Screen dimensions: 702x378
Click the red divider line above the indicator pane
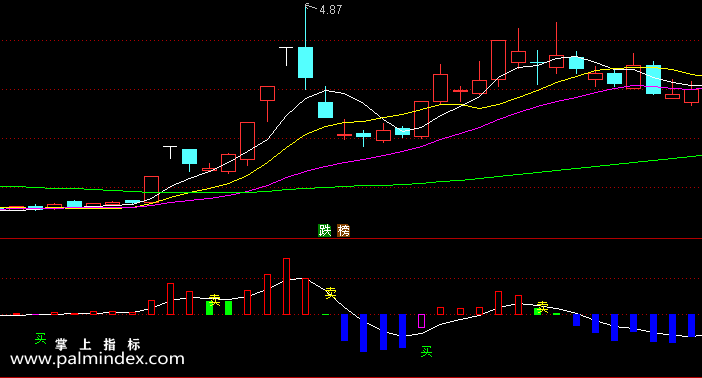point(351,239)
